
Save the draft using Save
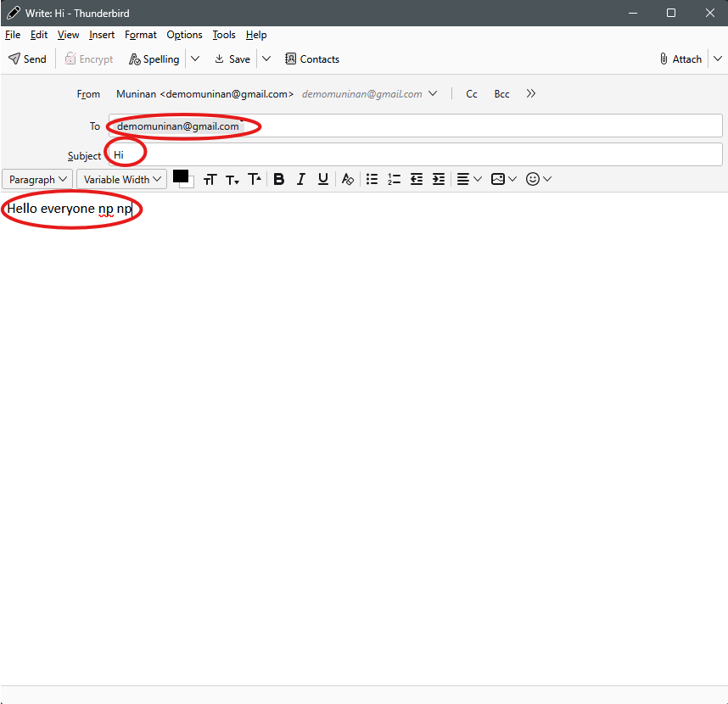coord(232,59)
